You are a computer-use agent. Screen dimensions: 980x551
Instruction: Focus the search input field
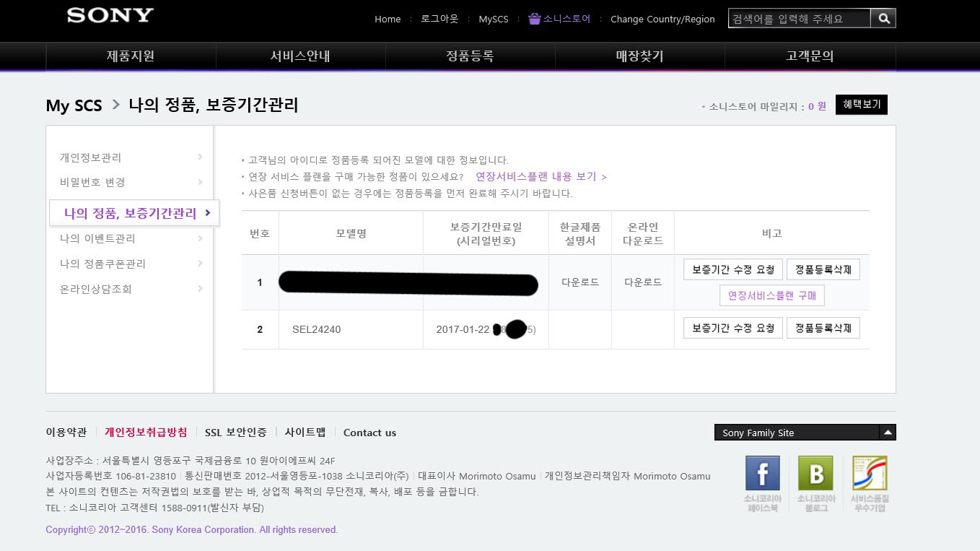[799, 19]
